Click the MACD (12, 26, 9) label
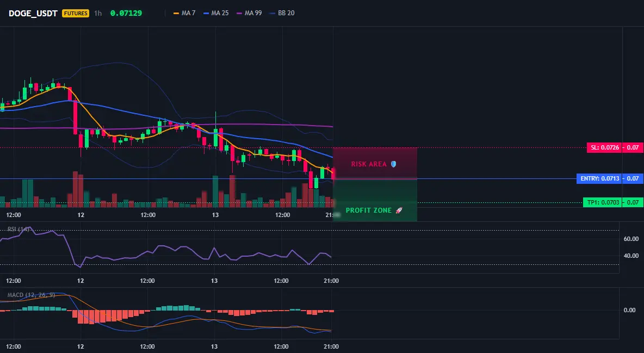This screenshot has width=644, height=353. pos(31,295)
